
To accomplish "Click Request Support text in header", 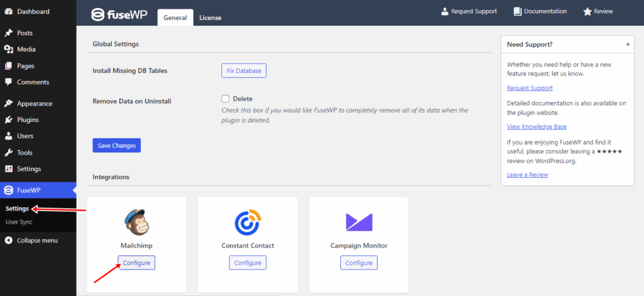I will [x=474, y=11].
